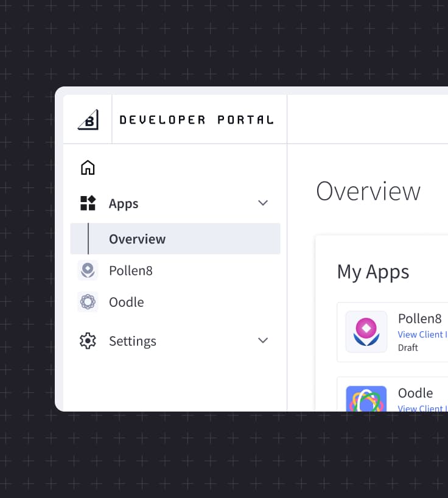Click the Apps grid icon in the sidebar
Image resolution: width=448 pixels, height=498 pixels.
pos(88,203)
